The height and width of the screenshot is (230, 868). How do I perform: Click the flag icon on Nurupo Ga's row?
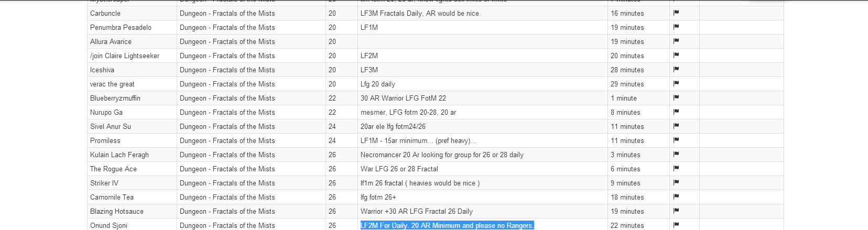tap(676, 112)
